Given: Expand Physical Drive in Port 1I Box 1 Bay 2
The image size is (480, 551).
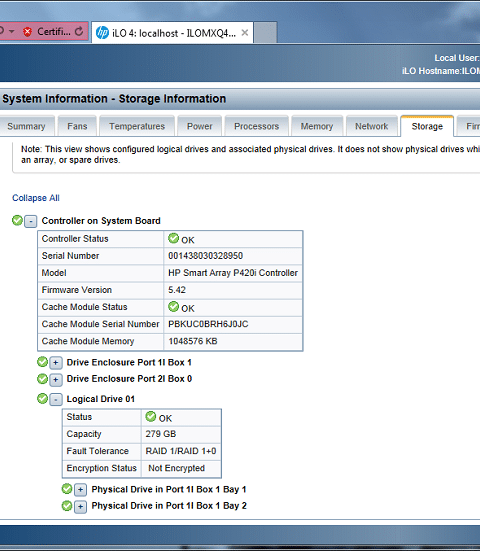Looking at the screenshot, I should 80,506.
